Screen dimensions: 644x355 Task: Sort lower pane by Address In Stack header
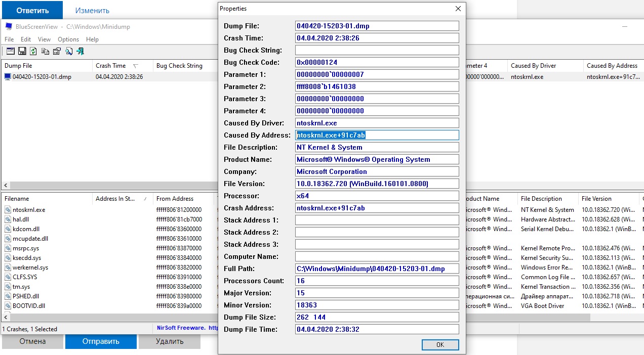(x=122, y=199)
